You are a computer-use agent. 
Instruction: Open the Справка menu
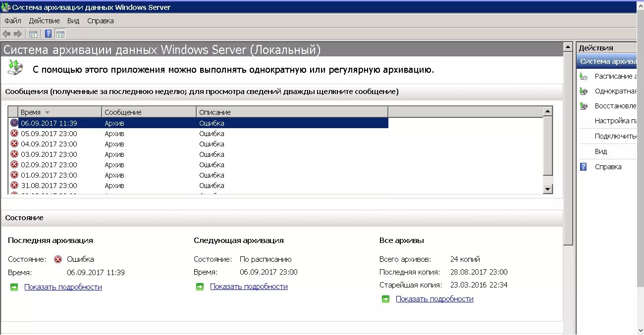point(101,21)
